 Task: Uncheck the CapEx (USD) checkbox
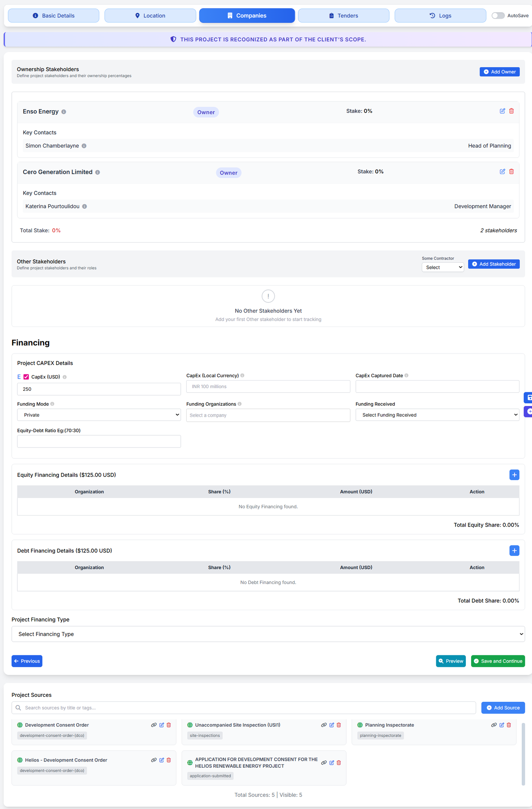(26, 377)
